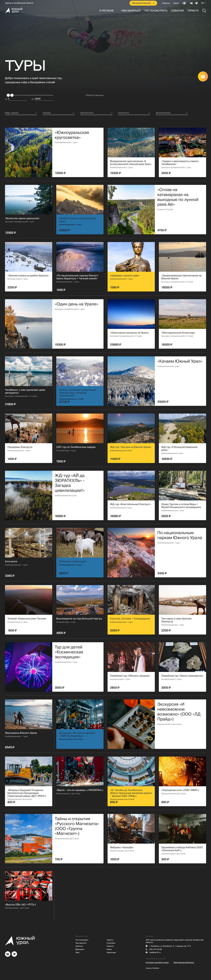211x980 pixels.
Task: Open «Новогодние каникулы на Урале» card
Action: [131, 324]
